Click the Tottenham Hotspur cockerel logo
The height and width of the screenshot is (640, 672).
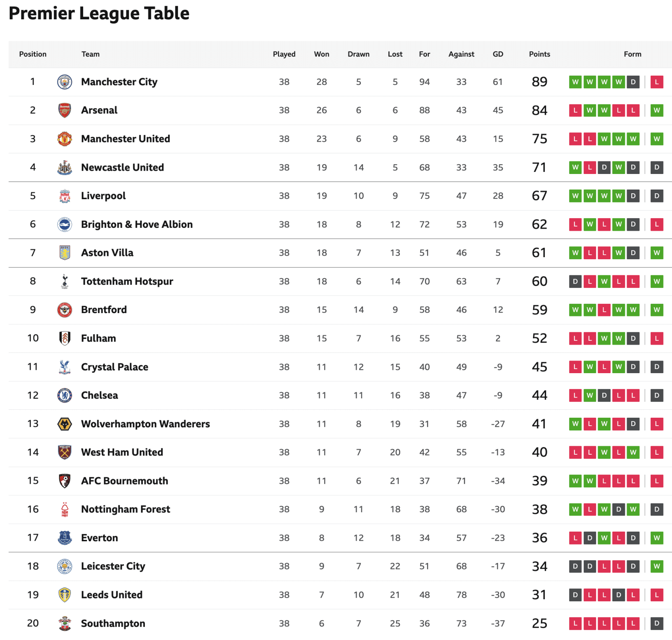pos(65,281)
